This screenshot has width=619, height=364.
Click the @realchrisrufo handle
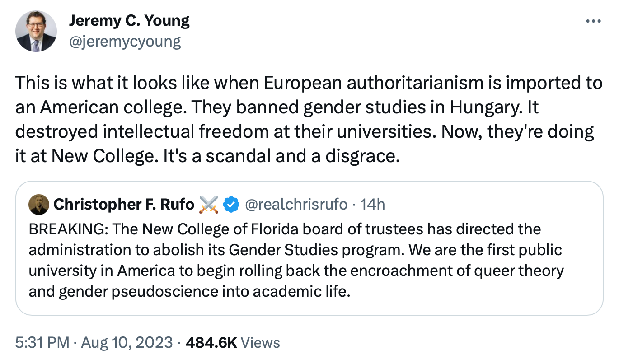[x=296, y=205]
